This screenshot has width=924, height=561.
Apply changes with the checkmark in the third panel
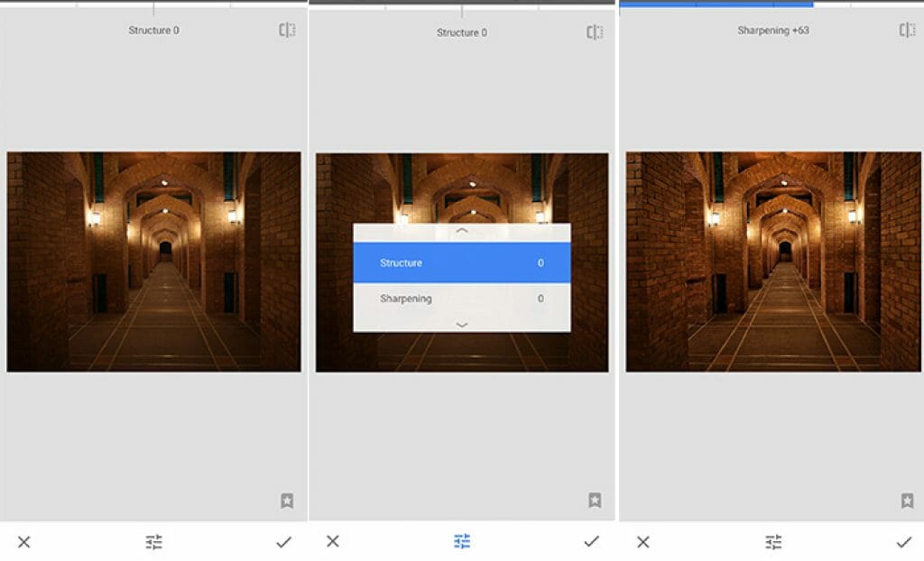pyautogui.click(x=903, y=541)
